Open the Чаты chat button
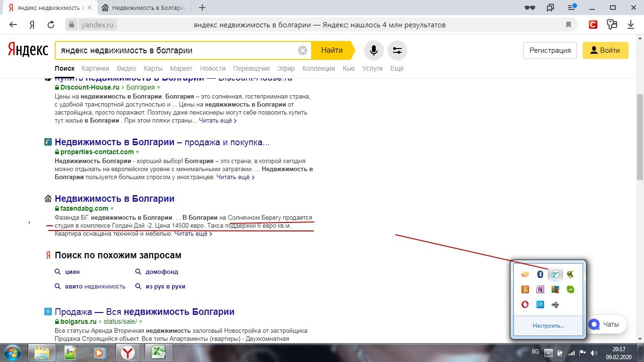This screenshot has height=362, width=644. pyautogui.click(x=607, y=324)
